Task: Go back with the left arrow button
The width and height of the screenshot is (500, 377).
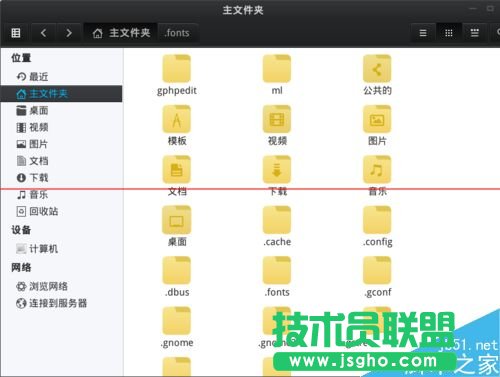Action: (x=43, y=33)
